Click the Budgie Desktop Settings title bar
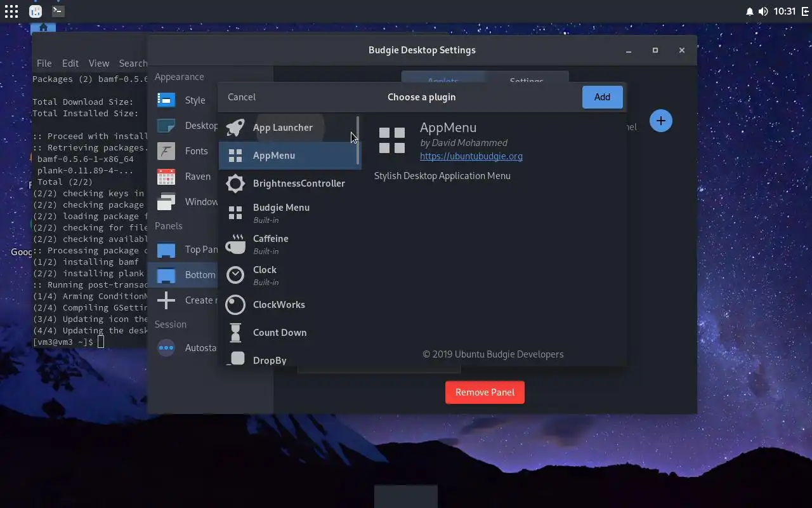 (x=422, y=50)
